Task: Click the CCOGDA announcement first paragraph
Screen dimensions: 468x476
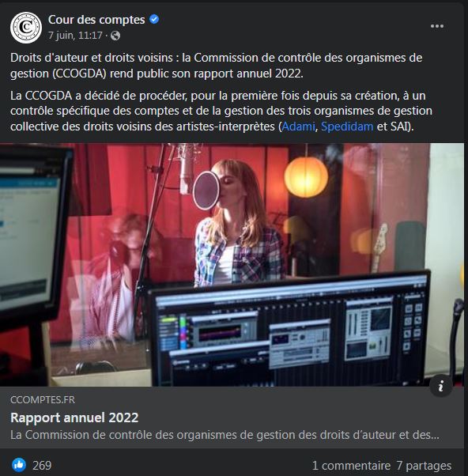Action: [216, 66]
